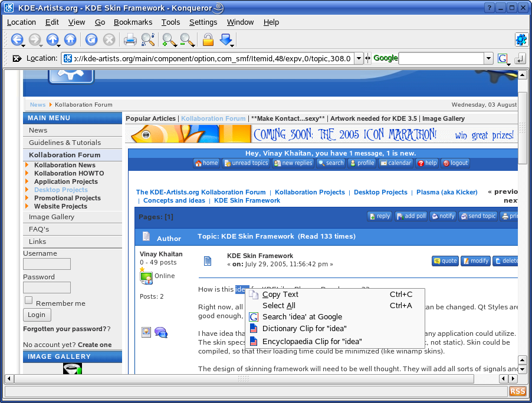Click the Username input field
The image size is (532, 403).
pos(47,264)
